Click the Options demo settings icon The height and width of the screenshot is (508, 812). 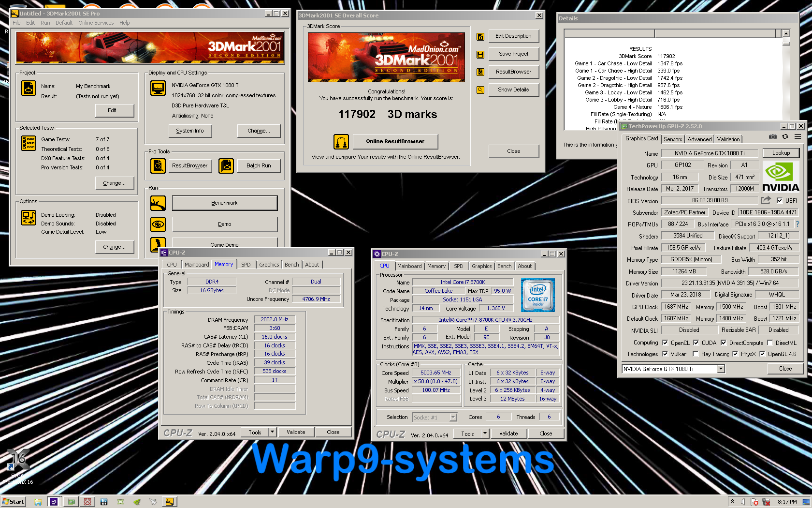[x=29, y=218]
